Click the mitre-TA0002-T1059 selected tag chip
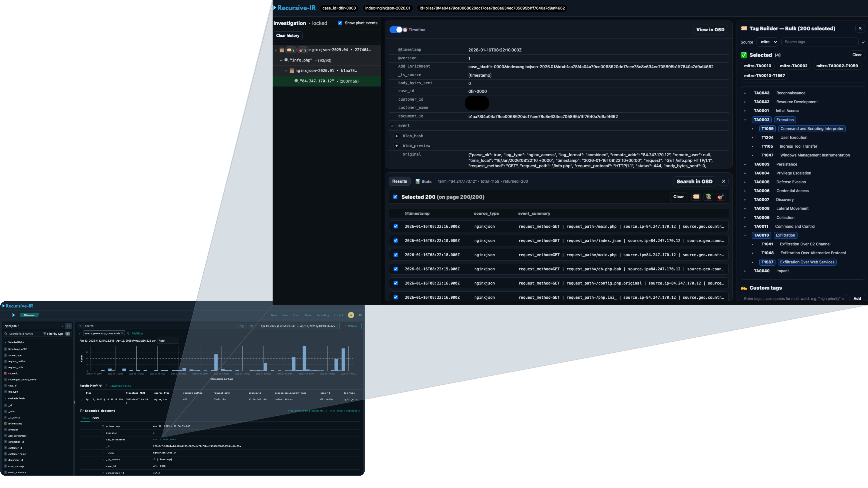This screenshot has height=488, width=868. coord(837,66)
